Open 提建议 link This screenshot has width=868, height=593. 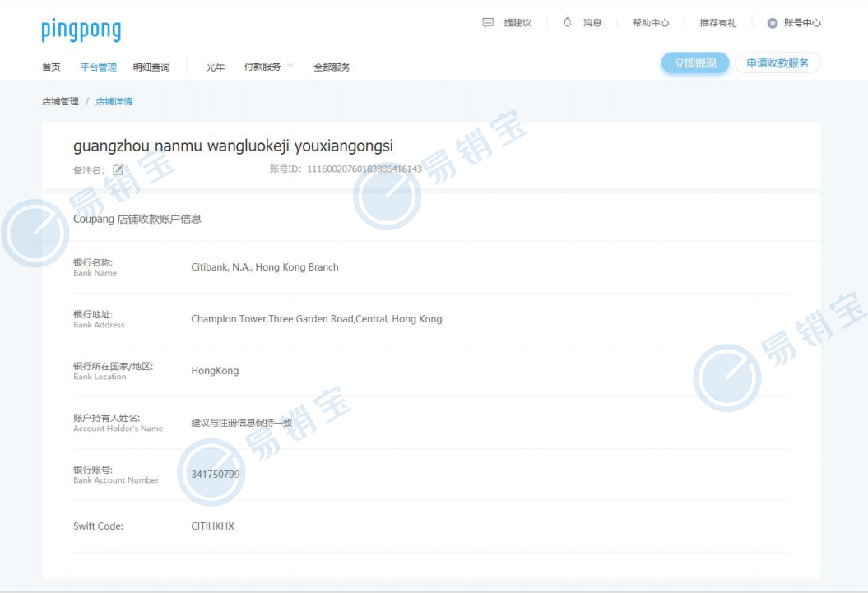[x=518, y=23]
